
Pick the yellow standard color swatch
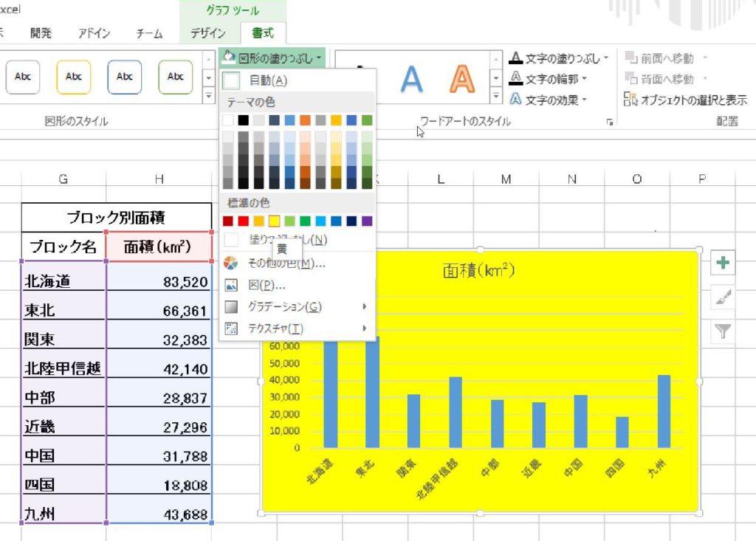(x=274, y=220)
